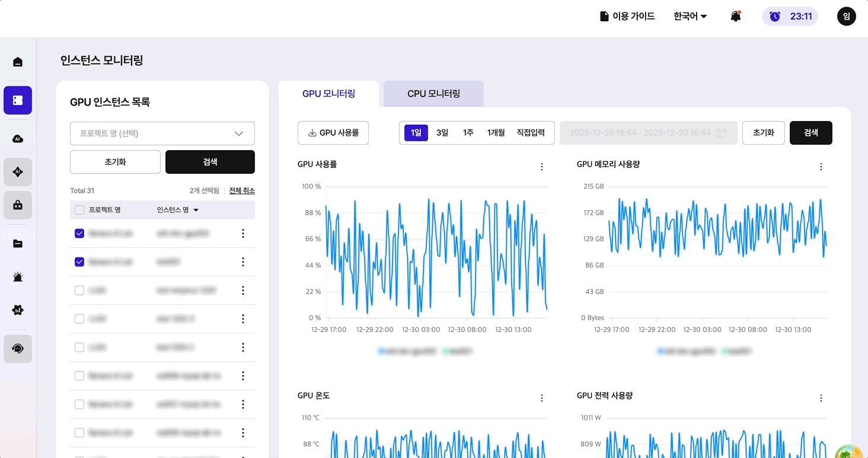This screenshot has width=868, height=458.
Task: Open the GPU 사용률 chart kebab menu
Action: point(542,167)
